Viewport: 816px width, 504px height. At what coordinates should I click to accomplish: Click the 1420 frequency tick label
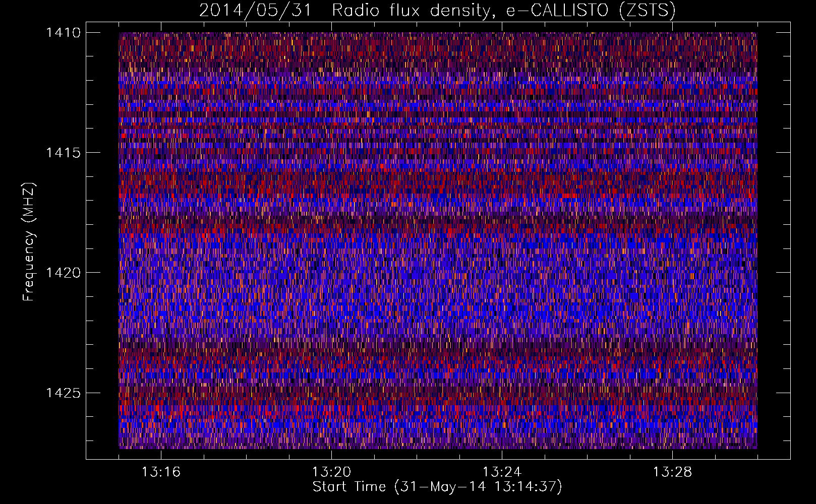pos(63,273)
